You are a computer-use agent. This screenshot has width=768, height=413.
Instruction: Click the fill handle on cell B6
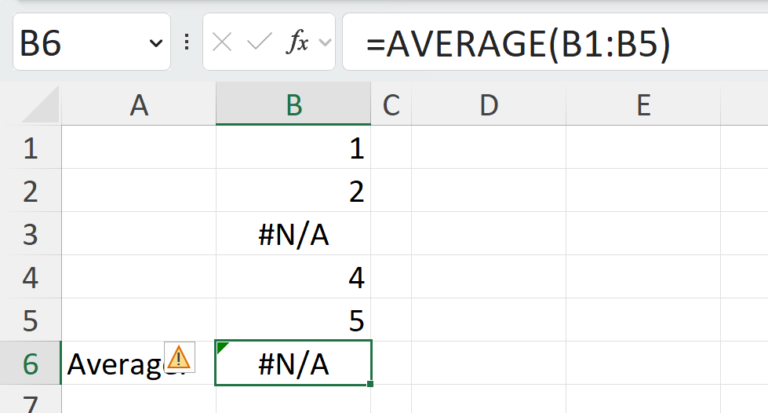370,384
